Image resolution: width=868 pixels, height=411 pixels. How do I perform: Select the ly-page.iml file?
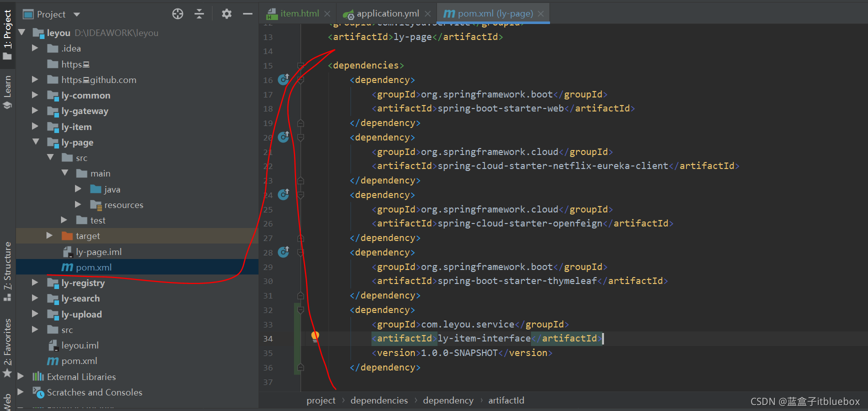98,251
